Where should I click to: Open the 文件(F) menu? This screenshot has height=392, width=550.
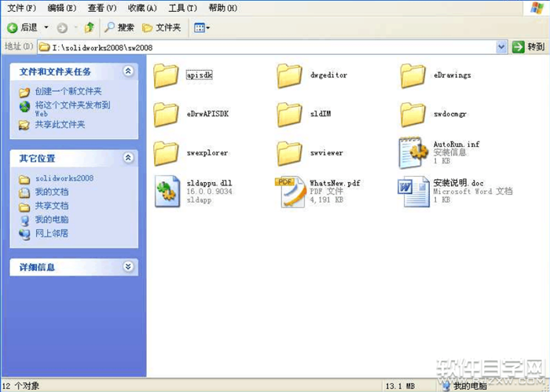click(x=21, y=8)
